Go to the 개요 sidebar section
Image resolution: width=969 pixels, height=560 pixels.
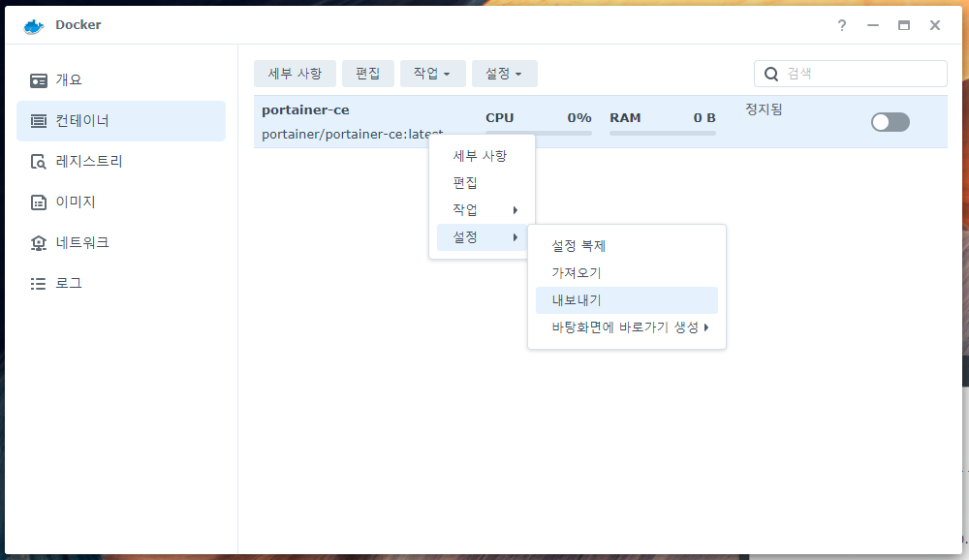pyautogui.click(x=121, y=80)
